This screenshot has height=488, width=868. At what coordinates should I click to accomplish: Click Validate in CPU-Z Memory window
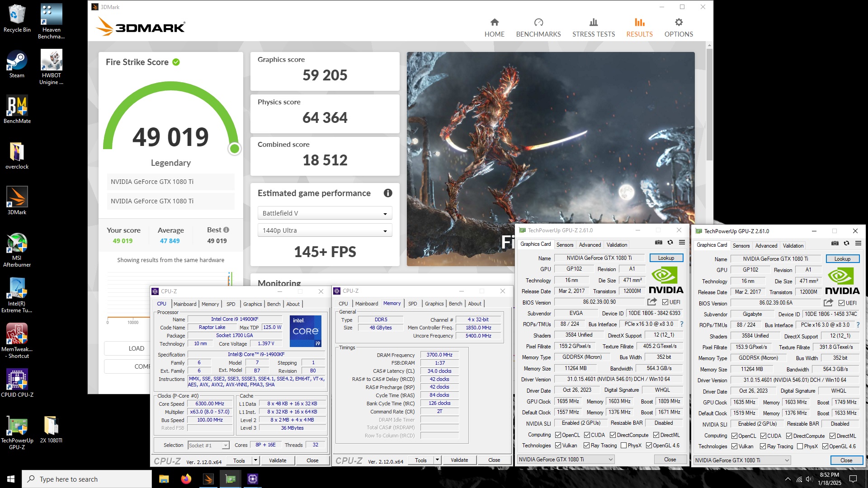tap(459, 460)
